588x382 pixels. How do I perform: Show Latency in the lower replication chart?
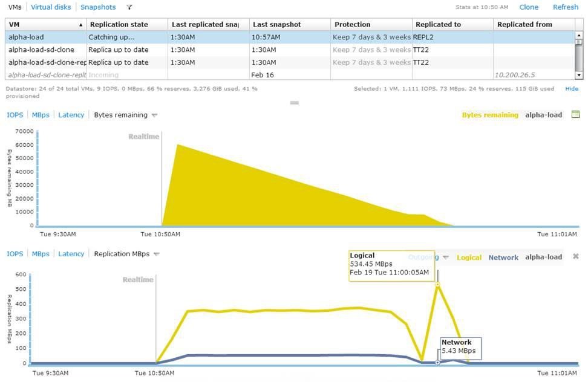tap(71, 254)
